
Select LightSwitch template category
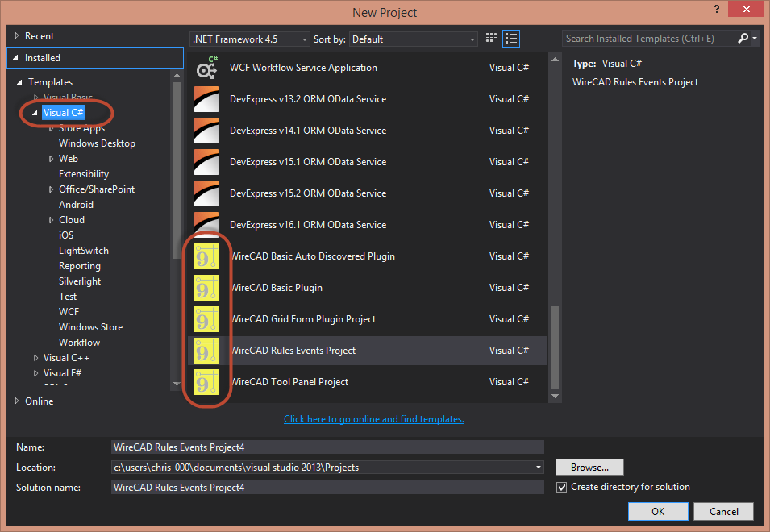84,251
